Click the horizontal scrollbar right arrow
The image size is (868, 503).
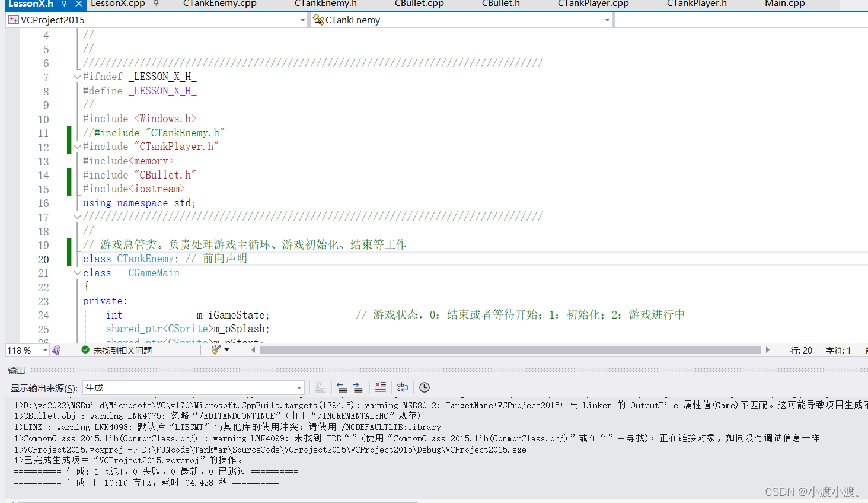pyautogui.click(x=768, y=349)
